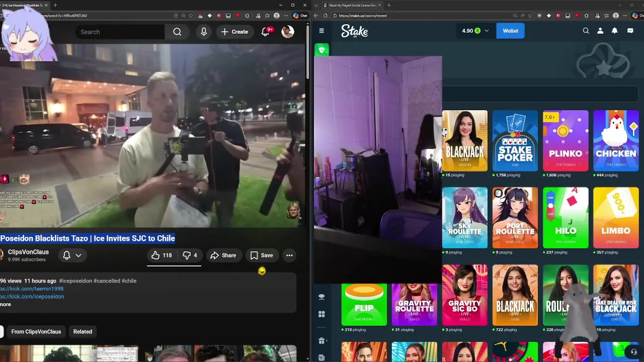
Task: Click the #cancelled hashtag
Action: 107,281
